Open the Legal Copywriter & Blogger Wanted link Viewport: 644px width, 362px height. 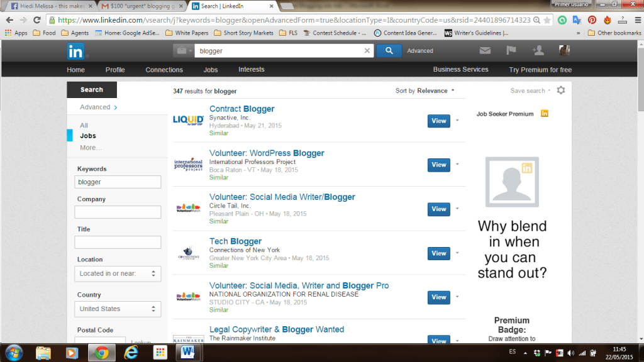[x=277, y=329]
